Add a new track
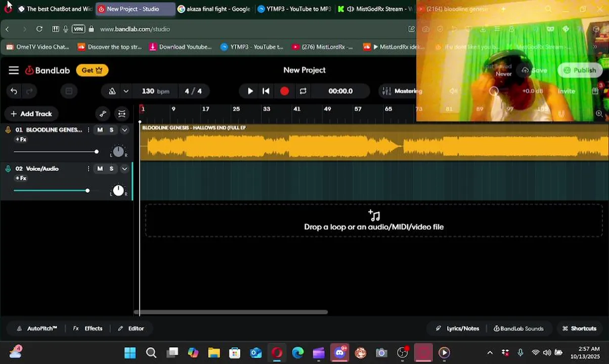Screen dimensions: 609x364 click(31, 114)
